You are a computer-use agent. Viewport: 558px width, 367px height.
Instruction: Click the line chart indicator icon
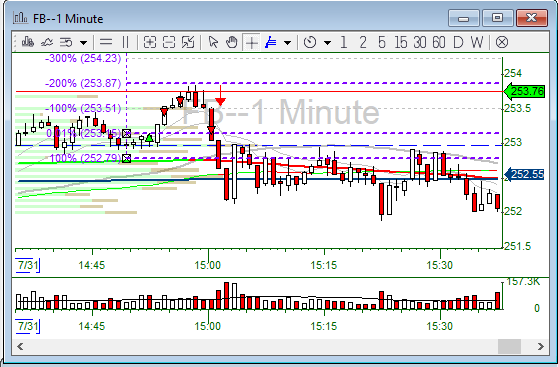[47, 43]
